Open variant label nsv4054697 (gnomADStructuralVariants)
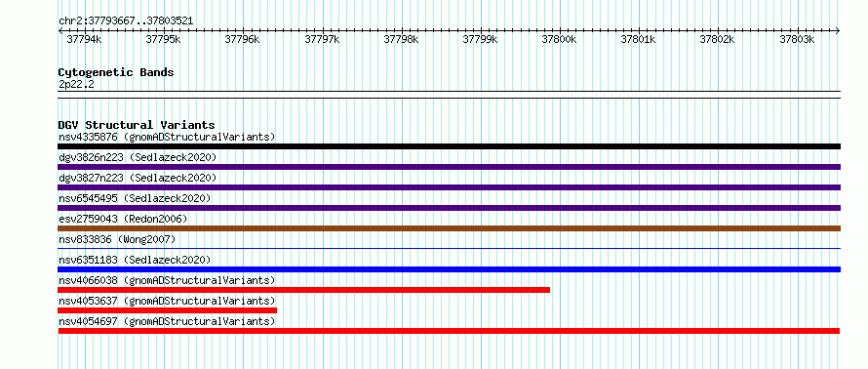The width and height of the screenshot is (868, 369). click(x=167, y=321)
